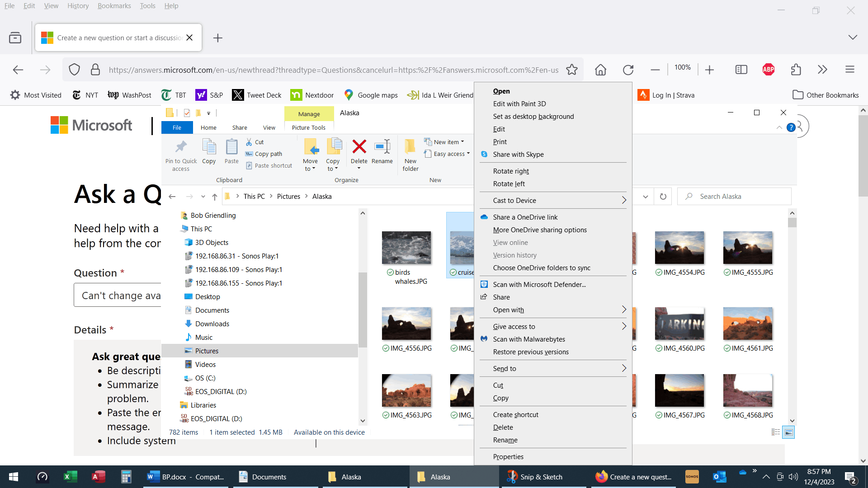Open the address bar history dropdown arrow
868x488 pixels.
click(645, 197)
